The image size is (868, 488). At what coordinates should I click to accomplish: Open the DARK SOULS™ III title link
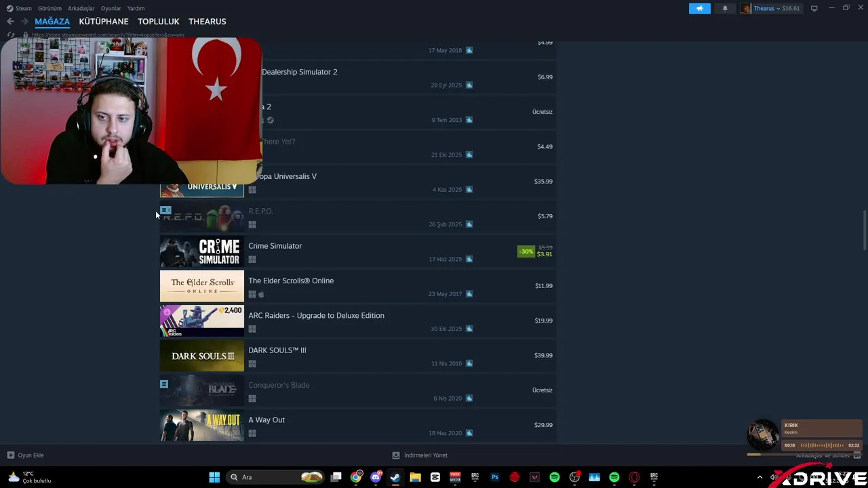tap(277, 350)
